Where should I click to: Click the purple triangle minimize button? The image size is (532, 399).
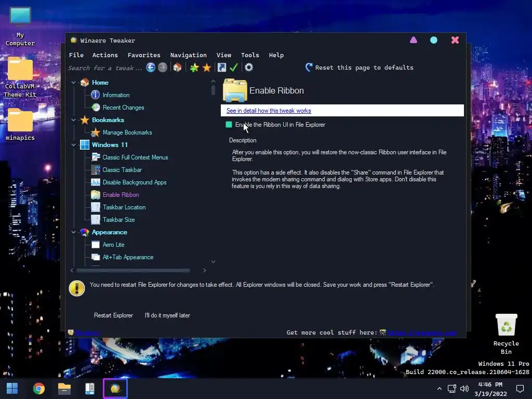coord(413,40)
